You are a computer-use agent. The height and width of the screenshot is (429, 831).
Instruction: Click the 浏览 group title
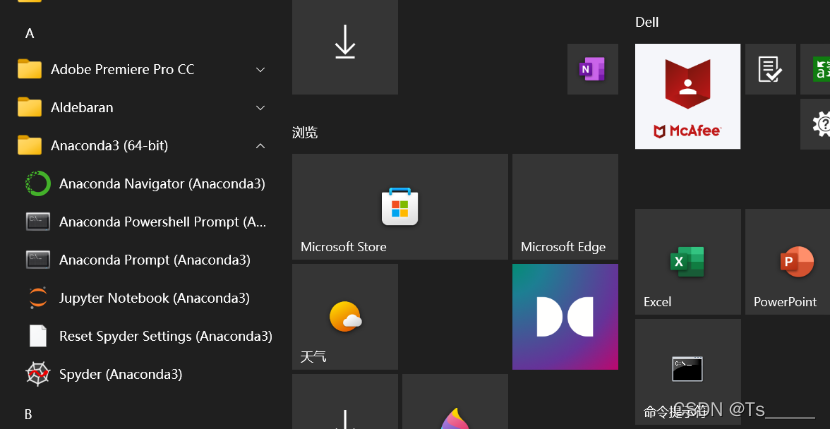pyautogui.click(x=305, y=133)
